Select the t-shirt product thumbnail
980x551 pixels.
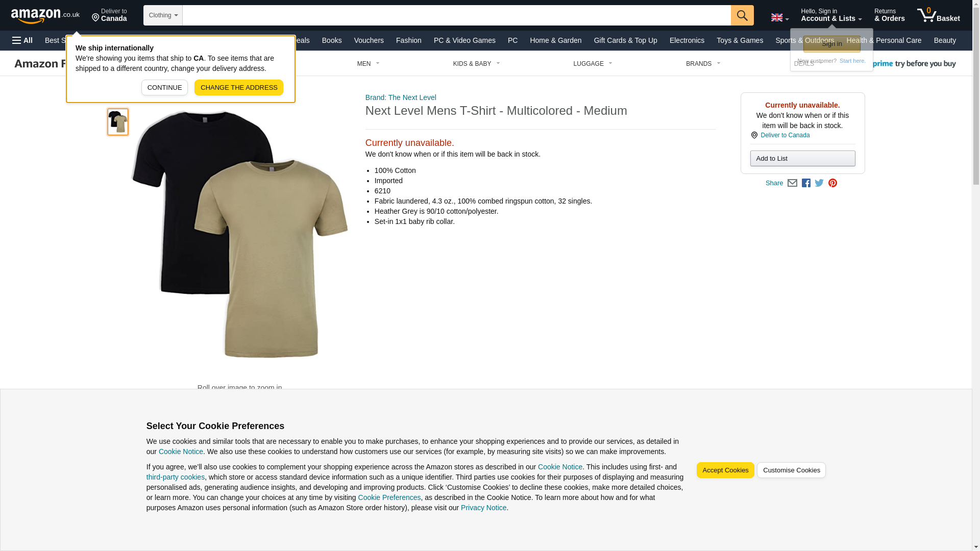pyautogui.click(x=118, y=121)
